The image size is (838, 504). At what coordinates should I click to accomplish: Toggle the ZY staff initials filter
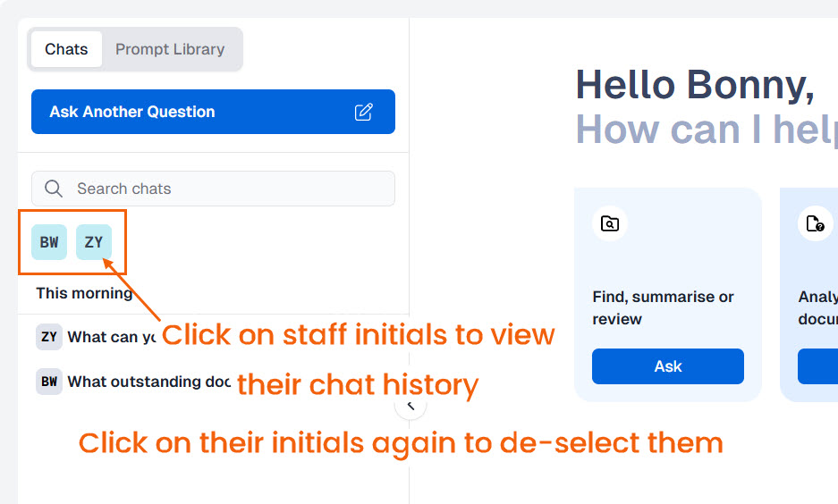click(x=94, y=242)
